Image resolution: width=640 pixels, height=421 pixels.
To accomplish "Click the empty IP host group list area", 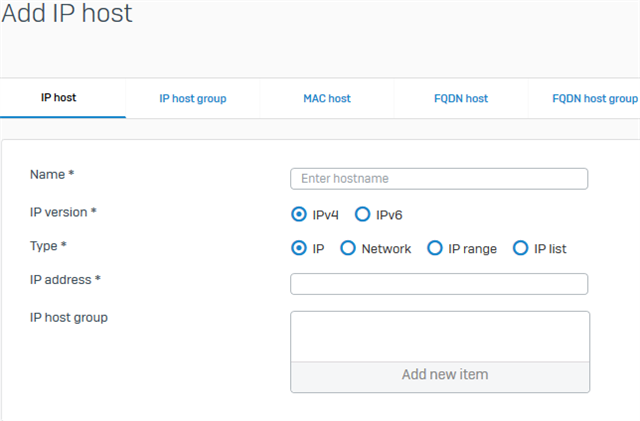I will coord(440,336).
